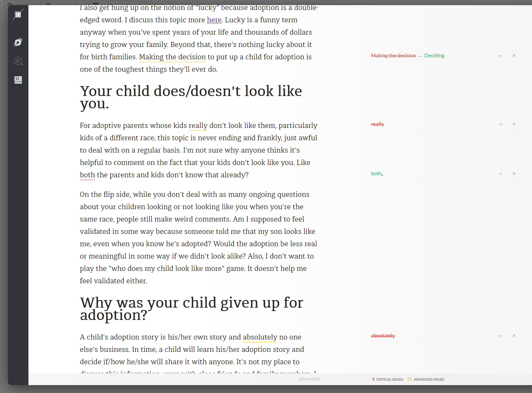Expand the 'Making the decision' suggestion details

500,56
